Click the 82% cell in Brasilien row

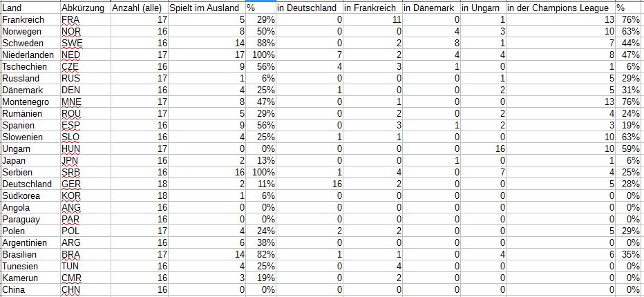pyautogui.click(x=261, y=255)
